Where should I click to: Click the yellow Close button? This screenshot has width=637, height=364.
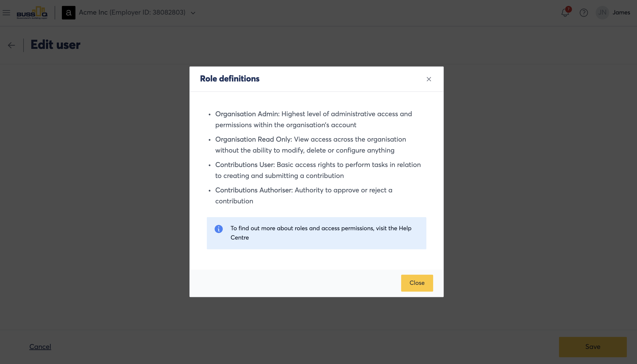(417, 283)
